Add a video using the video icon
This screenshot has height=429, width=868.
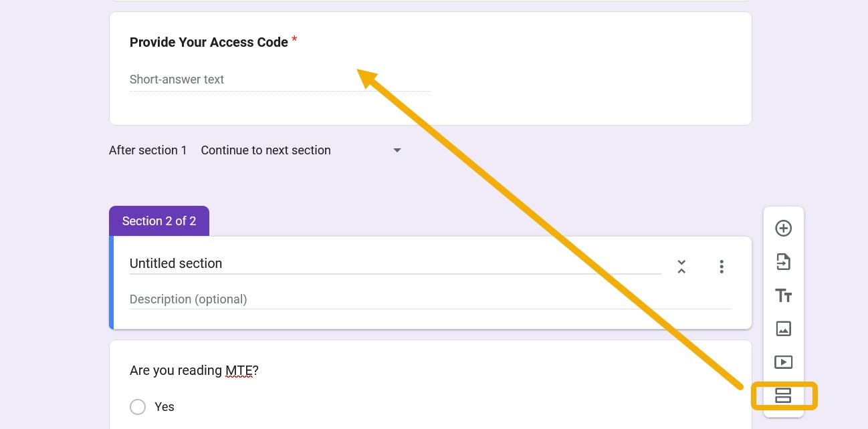click(783, 362)
